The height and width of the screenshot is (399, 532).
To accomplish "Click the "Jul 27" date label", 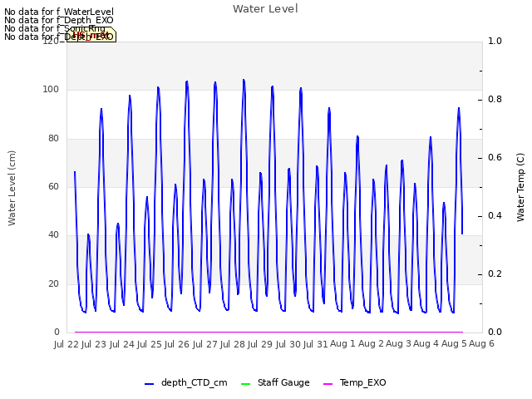I will pos(204,344).
